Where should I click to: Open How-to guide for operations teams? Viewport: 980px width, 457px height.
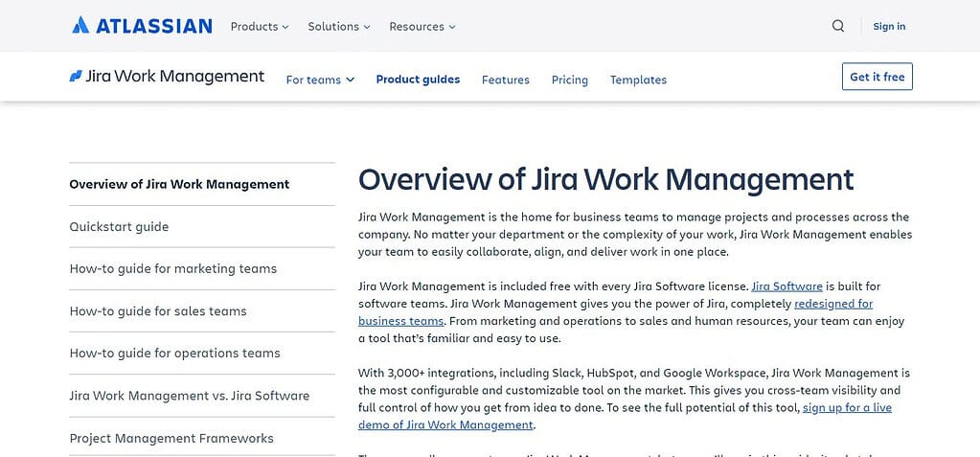click(202, 354)
